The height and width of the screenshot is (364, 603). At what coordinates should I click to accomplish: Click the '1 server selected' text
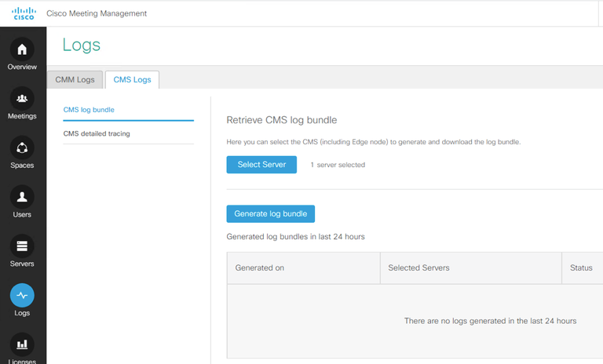[338, 165]
